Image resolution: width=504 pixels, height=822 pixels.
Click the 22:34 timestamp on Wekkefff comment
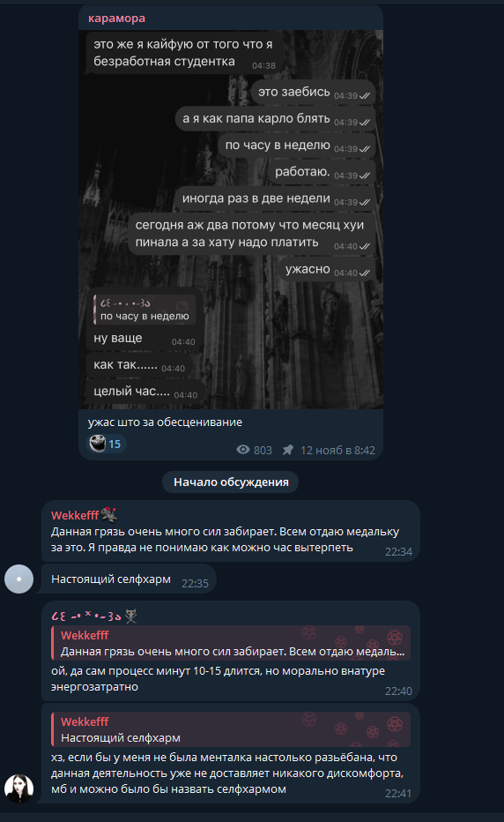pyautogui.click(x=398, y=551)
